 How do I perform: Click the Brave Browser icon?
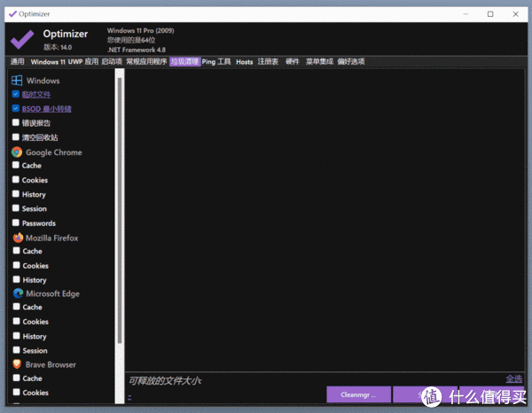point(17,364)
